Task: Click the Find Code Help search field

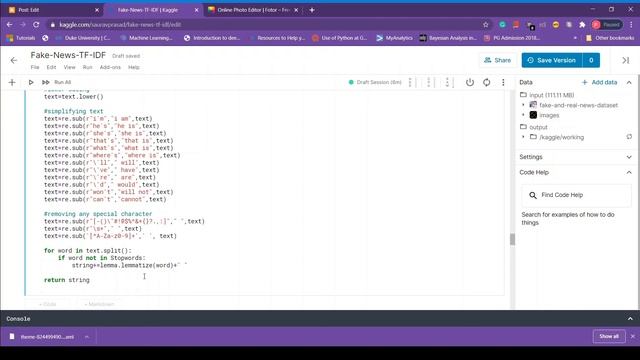Action: (576, 195)
